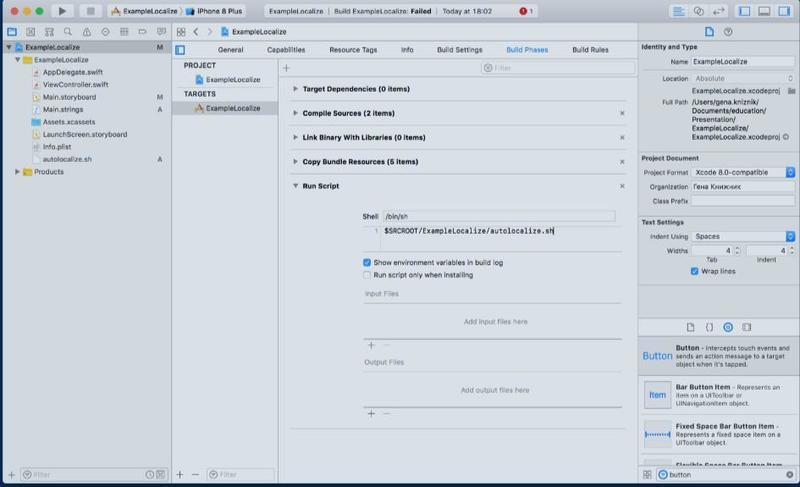Hide the right utilities panel

pyautogui.click(x=783, y=11)
